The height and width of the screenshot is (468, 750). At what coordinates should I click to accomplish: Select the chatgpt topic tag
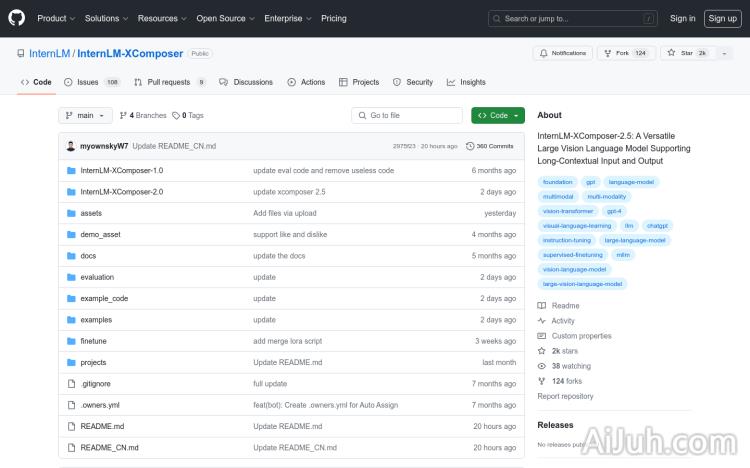(x=657, y=226)
